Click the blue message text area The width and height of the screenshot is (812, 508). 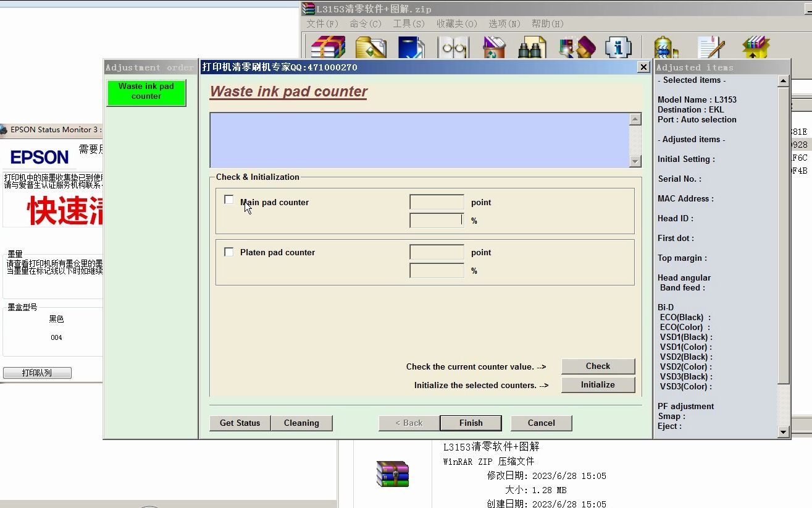coord(419,140)
